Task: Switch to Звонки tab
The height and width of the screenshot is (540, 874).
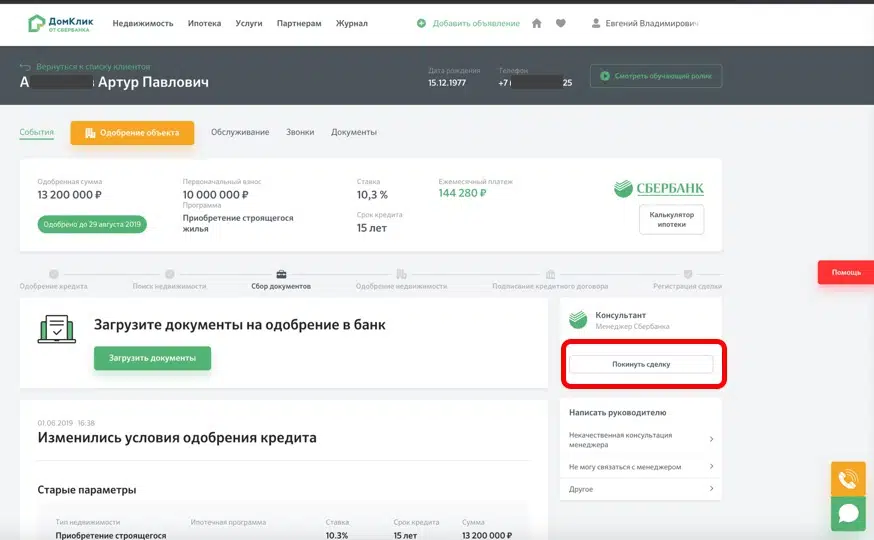Action: (300, 132)
